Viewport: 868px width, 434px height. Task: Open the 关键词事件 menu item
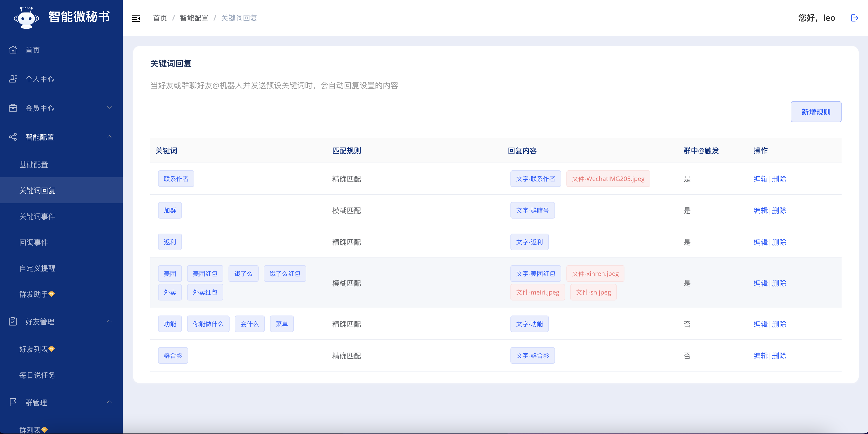[37, 216]
